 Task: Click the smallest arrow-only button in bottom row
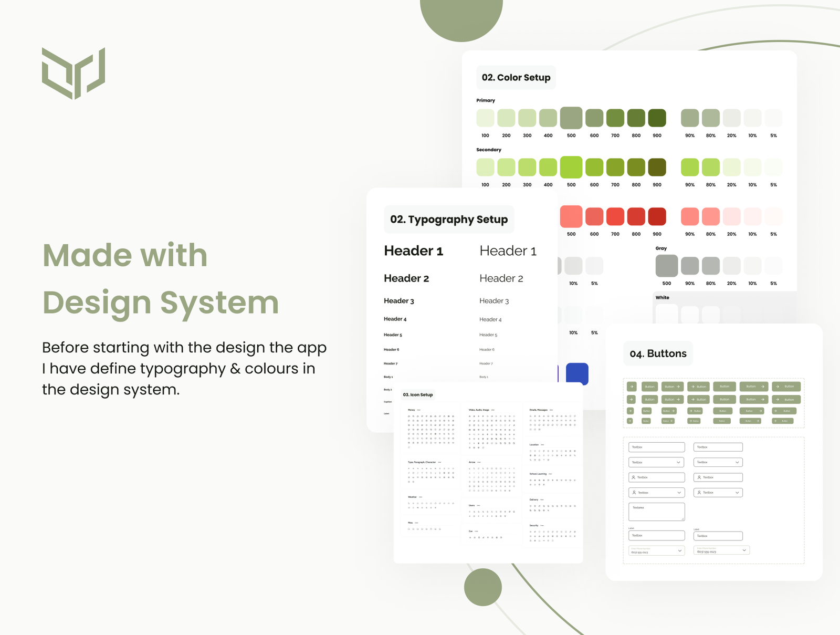pos(630,421)
